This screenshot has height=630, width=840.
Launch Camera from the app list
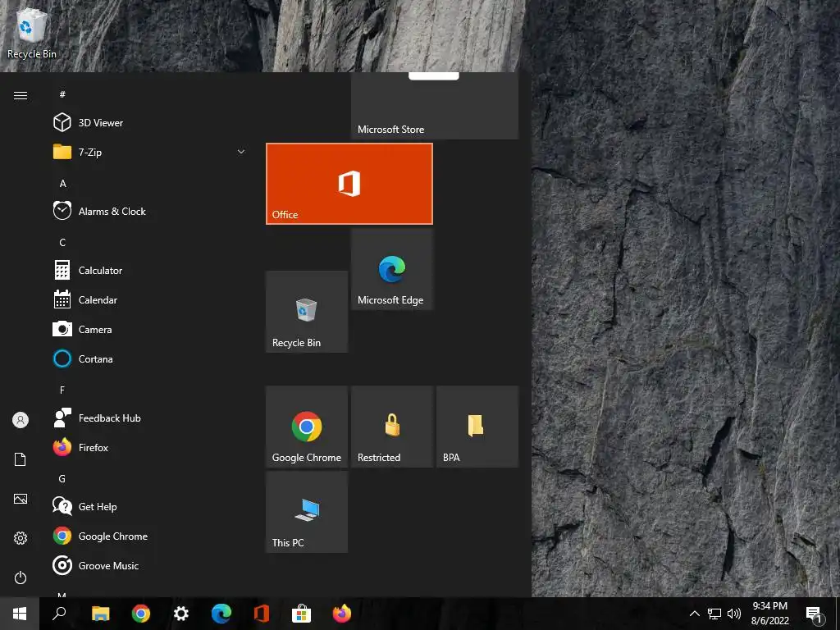151,330
